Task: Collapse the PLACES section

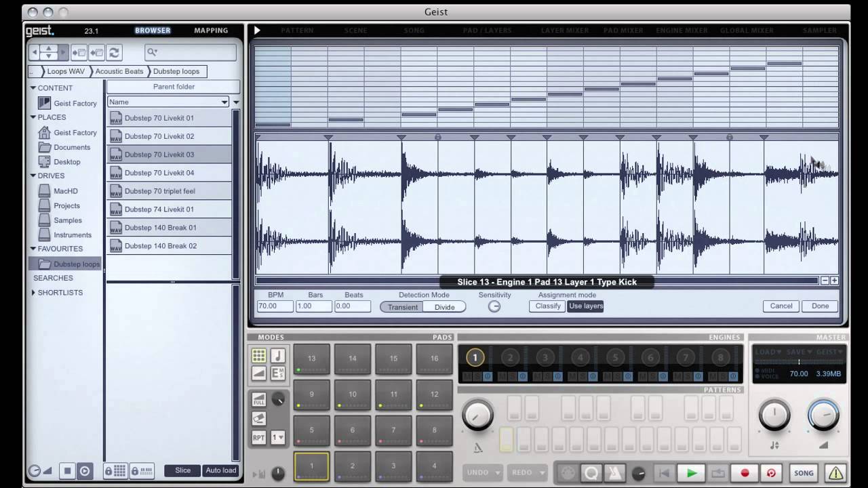Action: coord(33,117)
